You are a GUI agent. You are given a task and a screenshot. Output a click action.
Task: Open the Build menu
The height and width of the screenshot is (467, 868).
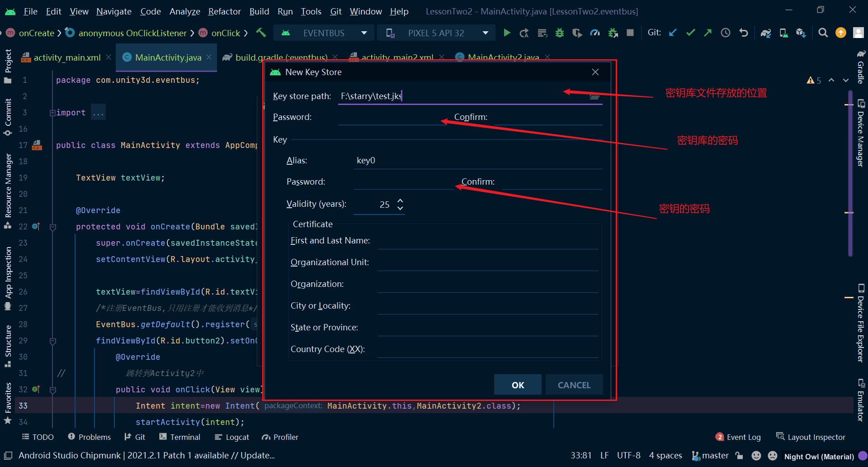coord(259,11)
